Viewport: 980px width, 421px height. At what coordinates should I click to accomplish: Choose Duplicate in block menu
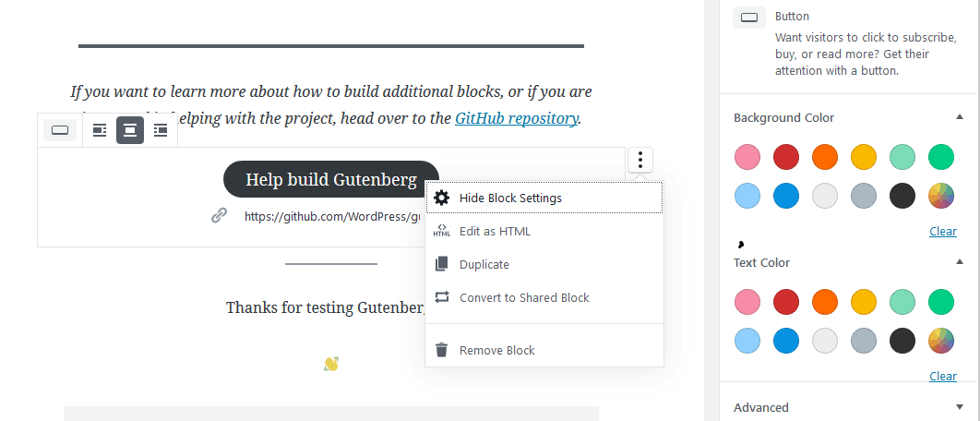tap(544, 264)
